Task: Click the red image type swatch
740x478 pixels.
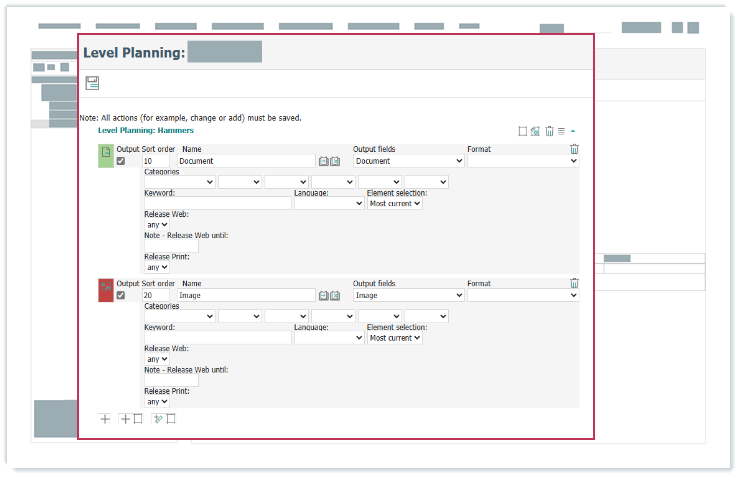Action: point(105,290)
